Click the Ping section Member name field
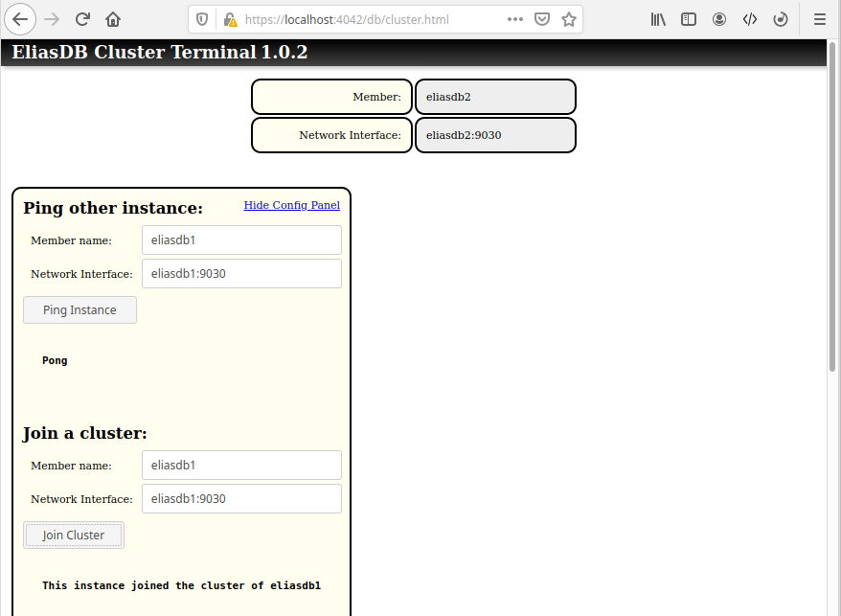 pos(241,240)
